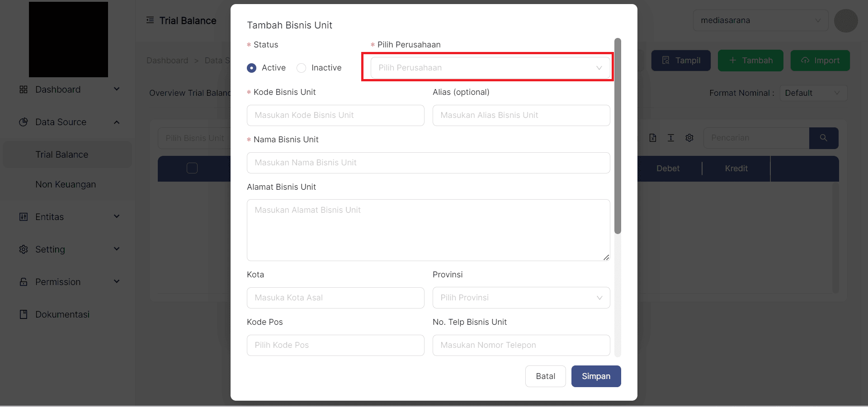The image size is (868, 407).
Task: Open table settings gear icon
Action: pyautogui.click(x=689, y=138)
